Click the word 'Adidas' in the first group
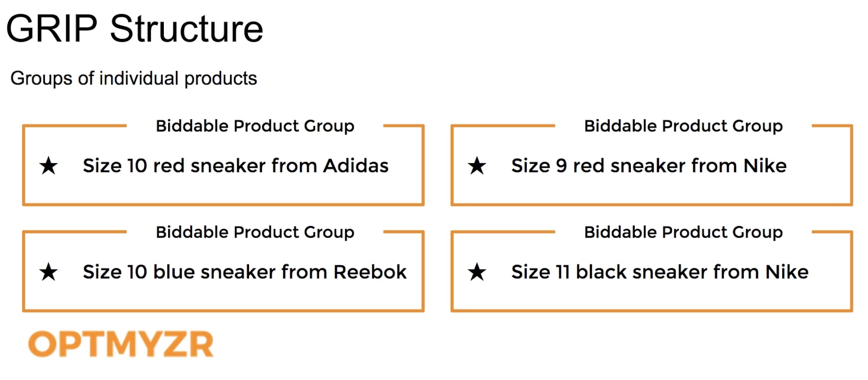This screenshot has width=868, height=380. tap(356, 166)
